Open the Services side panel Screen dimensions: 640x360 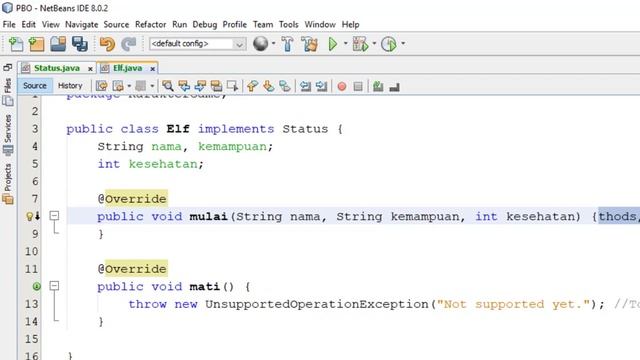tap(8, 135)
